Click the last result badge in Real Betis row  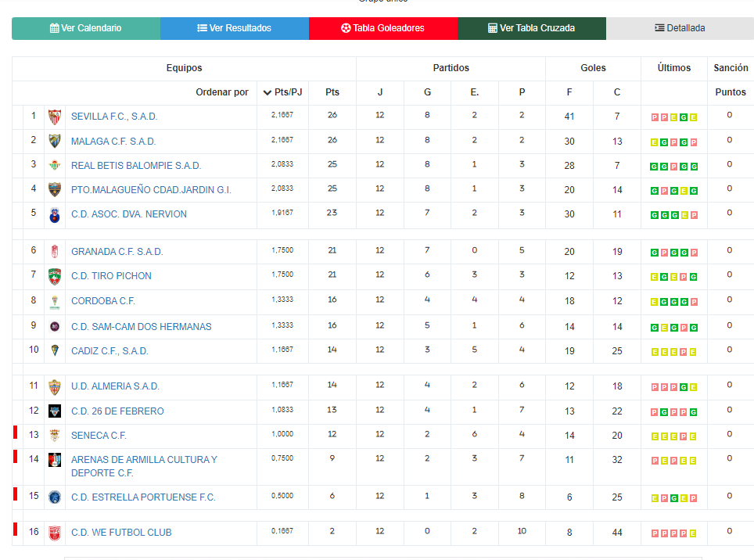coord(694,167)
